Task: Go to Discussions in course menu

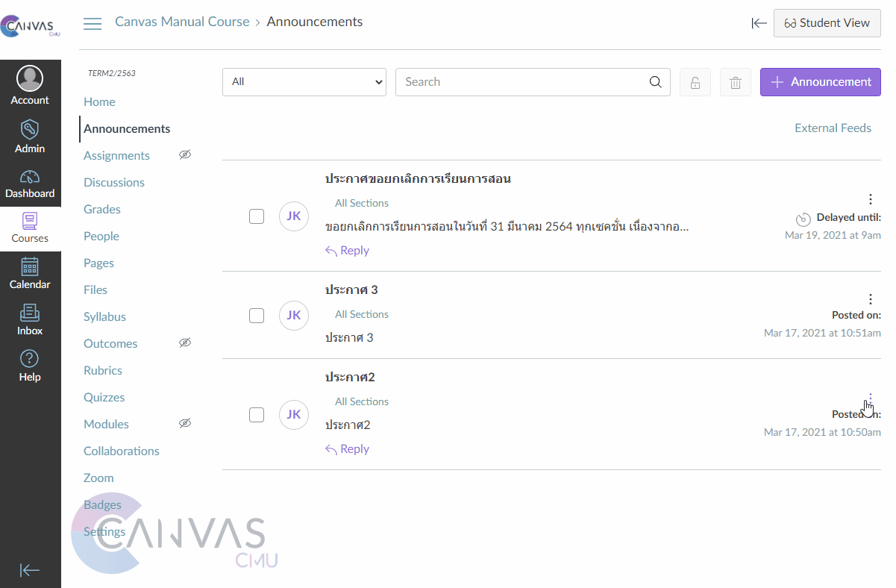Action: tap(114, 182)
